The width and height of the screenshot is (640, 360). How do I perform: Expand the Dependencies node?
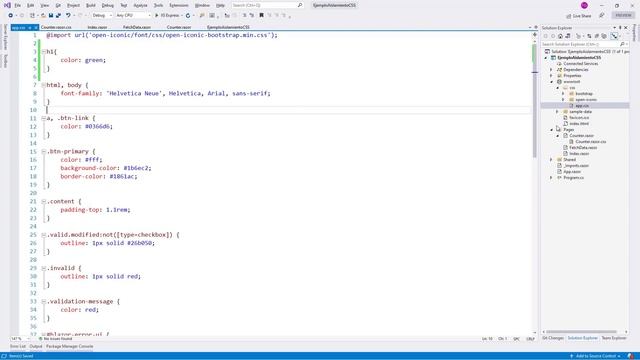(x=551, y=70)
